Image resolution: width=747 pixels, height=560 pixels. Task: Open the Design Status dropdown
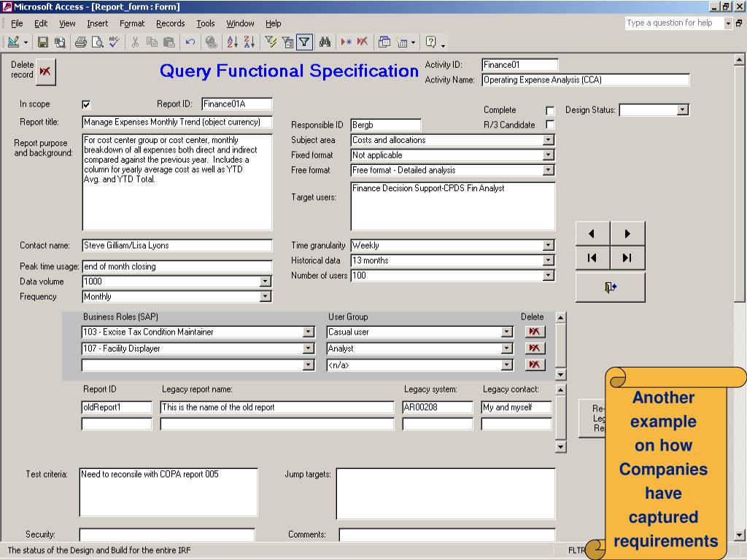point(683,110)
